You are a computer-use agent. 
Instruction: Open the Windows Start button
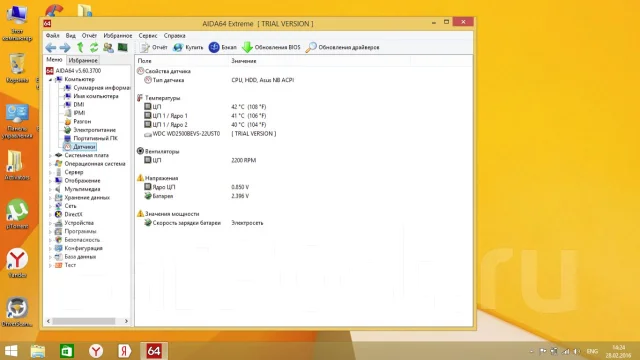11,351
